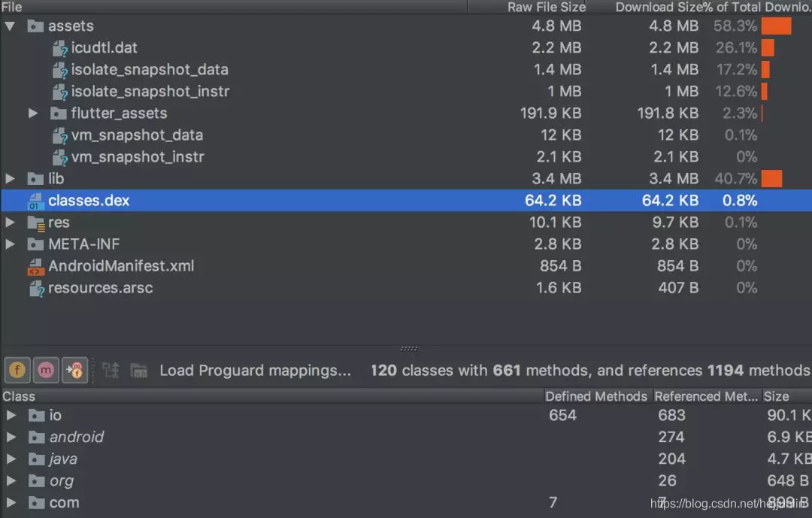Sort by Download Size column header

tap(644, 7)
